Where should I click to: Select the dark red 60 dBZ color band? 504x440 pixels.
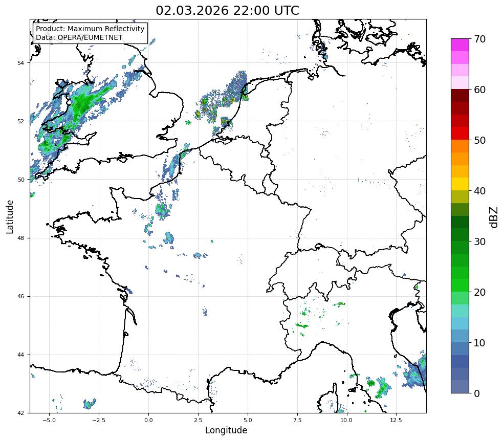click(x=460, y=96)
